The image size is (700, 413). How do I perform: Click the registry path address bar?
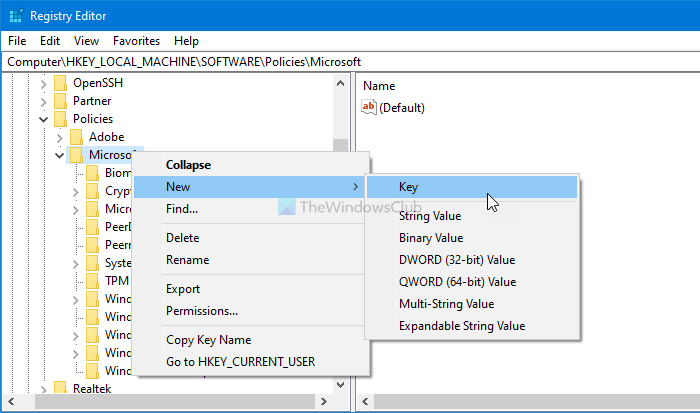(350, 61)
